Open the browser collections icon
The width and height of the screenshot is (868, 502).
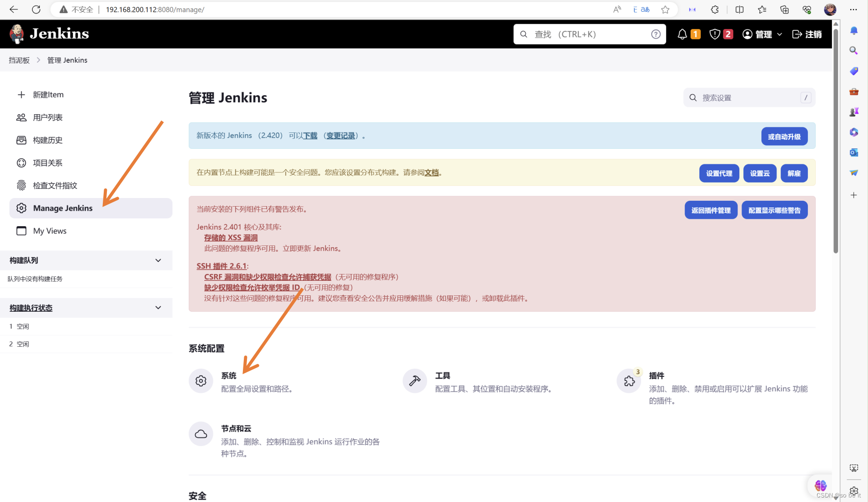[x=784, y=9]
